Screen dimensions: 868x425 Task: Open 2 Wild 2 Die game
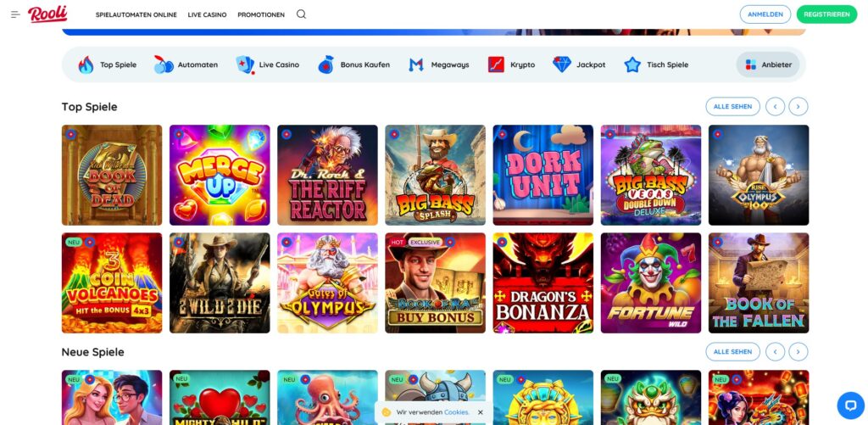pos(220,283)
